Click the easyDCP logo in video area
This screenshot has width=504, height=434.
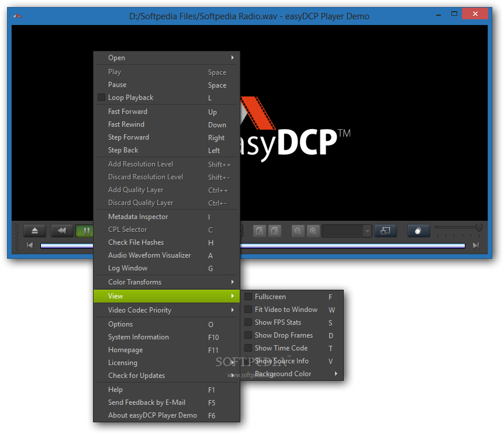pyautogui.click(x=295, y=129)
